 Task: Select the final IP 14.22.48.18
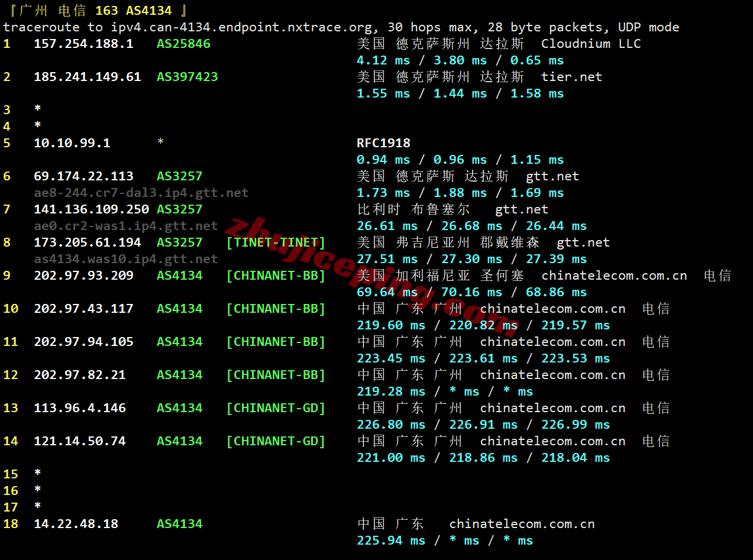coord(76,524)
